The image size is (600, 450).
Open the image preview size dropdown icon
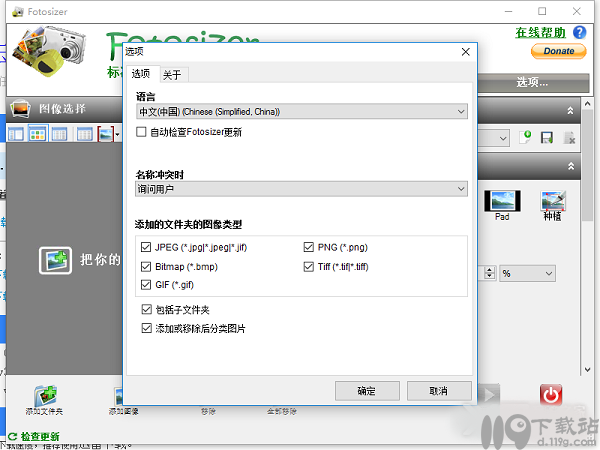[x=109, y=134]
